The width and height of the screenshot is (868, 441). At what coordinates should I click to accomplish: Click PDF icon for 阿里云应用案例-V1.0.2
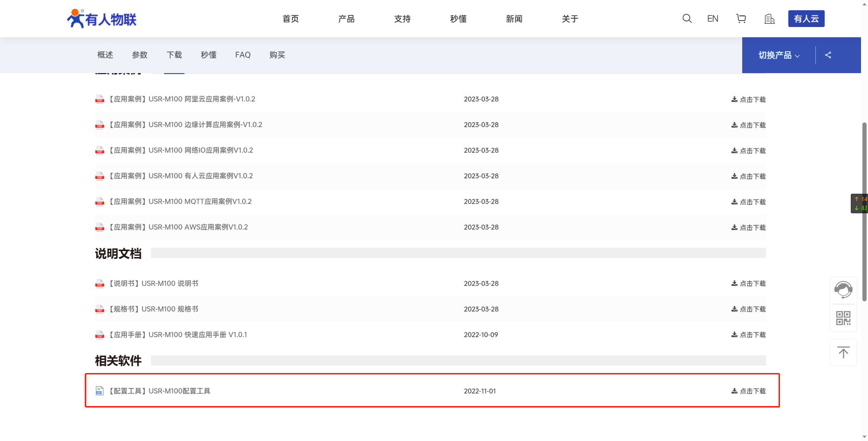pos(100,99)
